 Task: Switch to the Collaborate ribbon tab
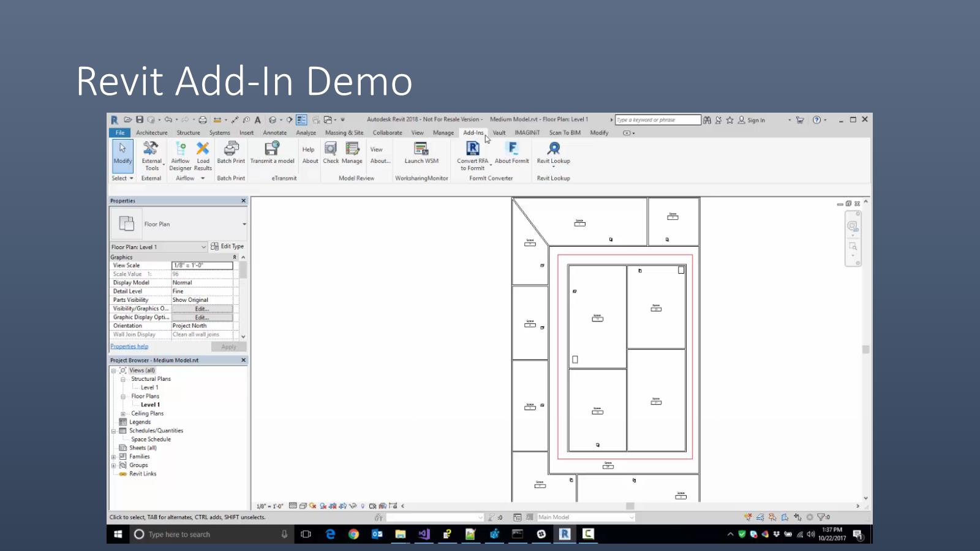[388, 133]
